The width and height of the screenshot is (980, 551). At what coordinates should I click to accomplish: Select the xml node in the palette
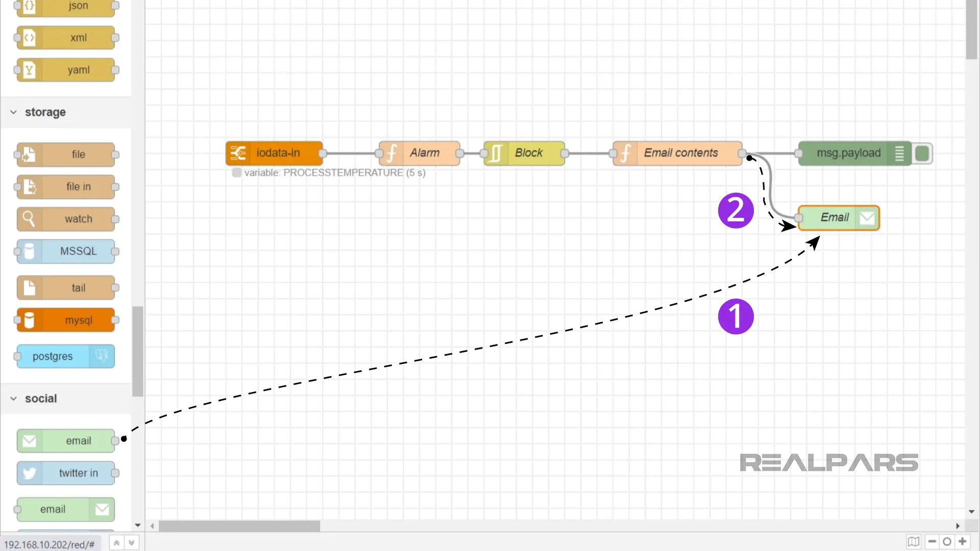coord(66,37)
